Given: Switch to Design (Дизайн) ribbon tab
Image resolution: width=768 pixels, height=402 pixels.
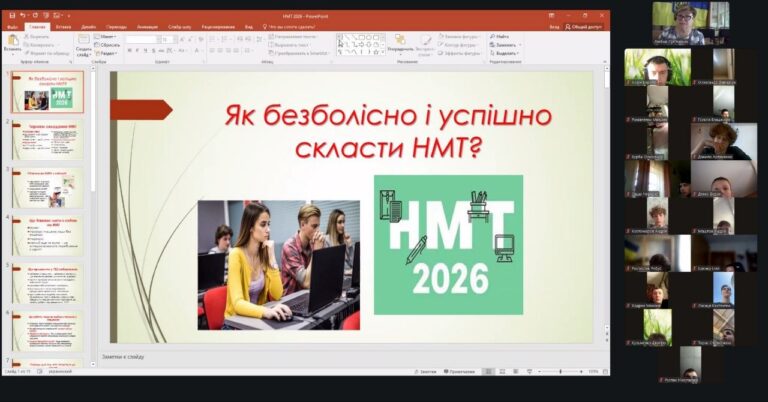Looking at the screenshot, I should (x=88, y=27).
